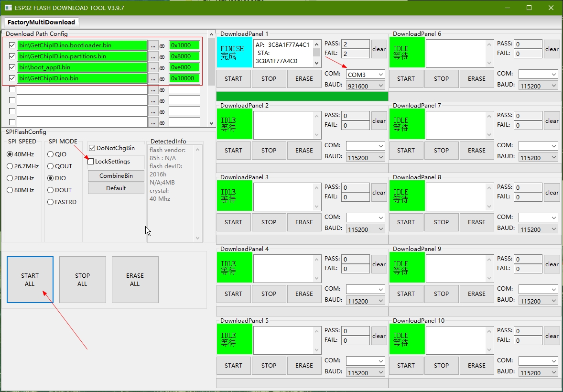
Task: Click START in DownloadPanel 5
Action: 233,365
